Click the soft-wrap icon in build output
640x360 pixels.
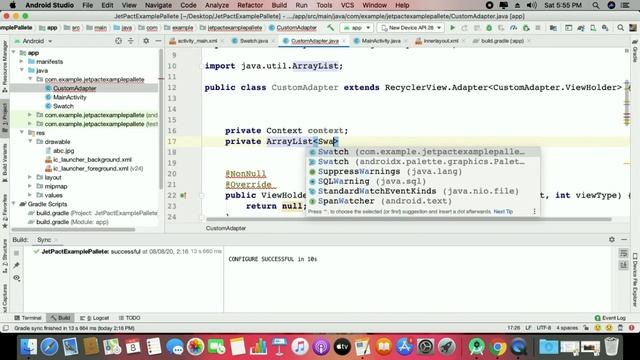click(x=624, y=253)
